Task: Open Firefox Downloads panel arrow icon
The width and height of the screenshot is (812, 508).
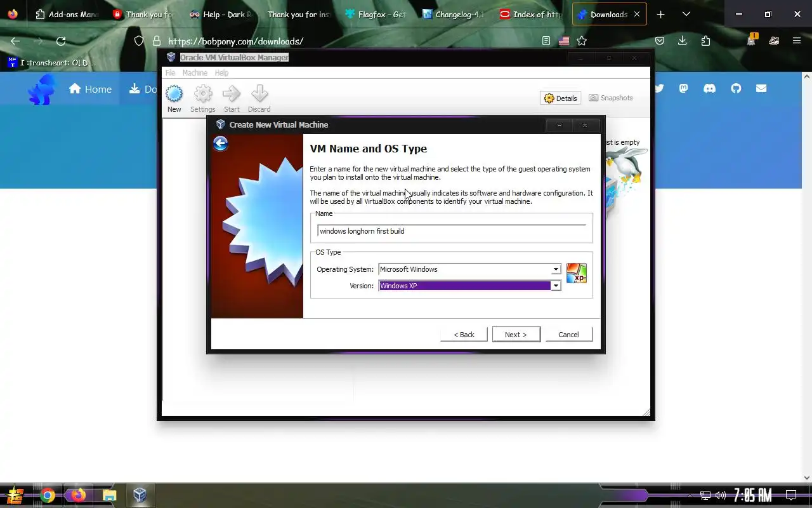Action: pos(683,41)
